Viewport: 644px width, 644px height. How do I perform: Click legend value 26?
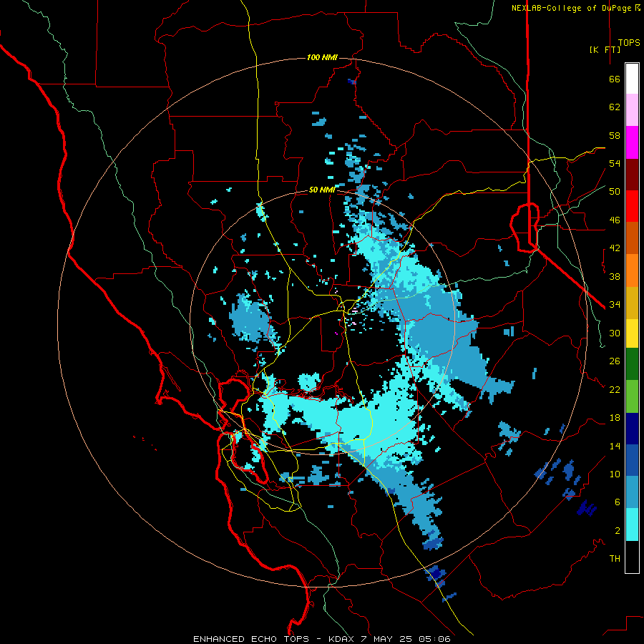pos(615,361)
